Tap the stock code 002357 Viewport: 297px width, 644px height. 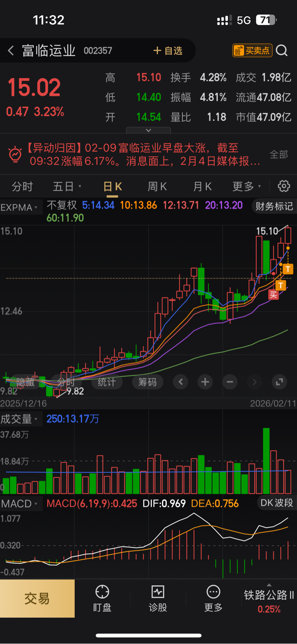point(98,51)
